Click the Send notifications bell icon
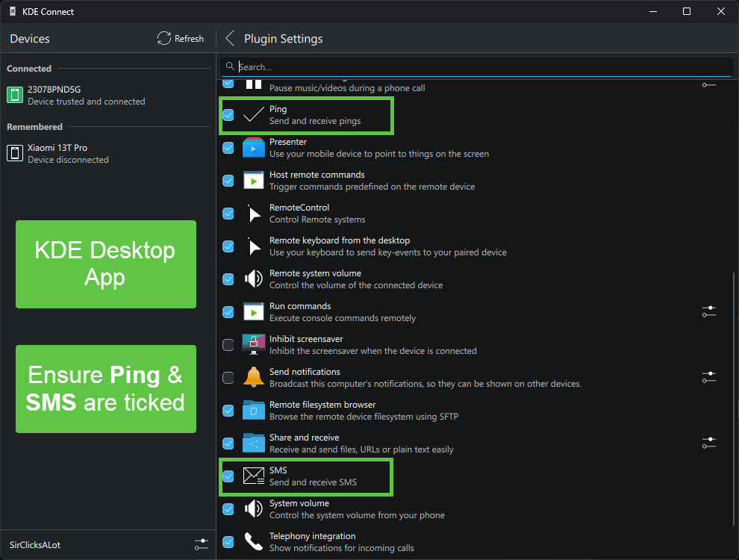Screen dimensions: 739x560 pos(253,377)
